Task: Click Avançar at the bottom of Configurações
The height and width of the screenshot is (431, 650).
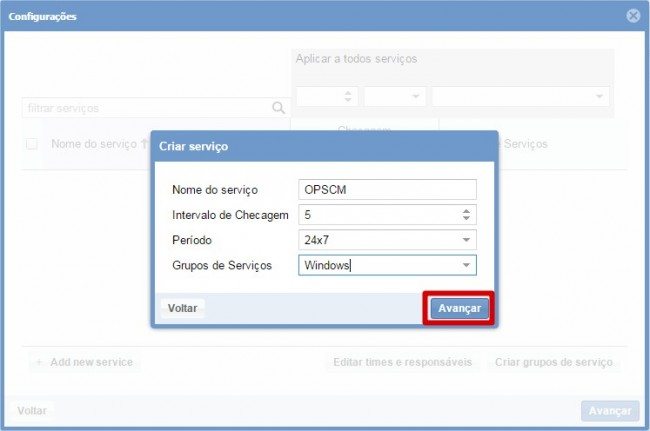Action: tap(609, 411)
